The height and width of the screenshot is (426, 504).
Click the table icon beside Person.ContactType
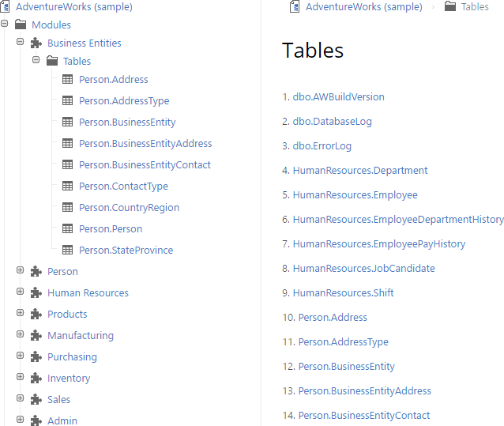[x=68, y=186]
